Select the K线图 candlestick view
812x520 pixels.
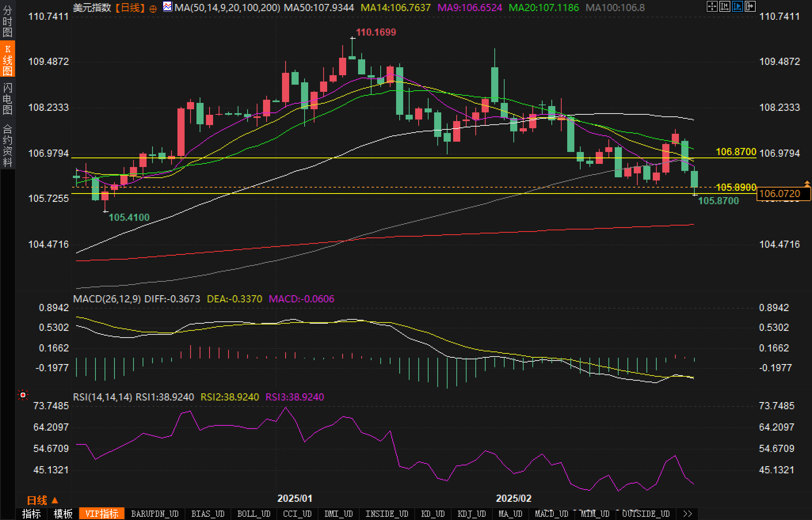tap(8, 60)
